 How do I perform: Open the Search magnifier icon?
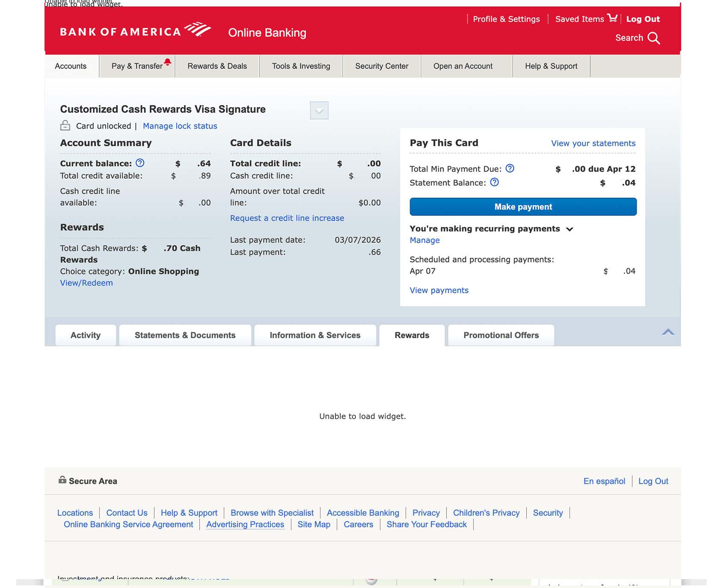tap(653, 38)
